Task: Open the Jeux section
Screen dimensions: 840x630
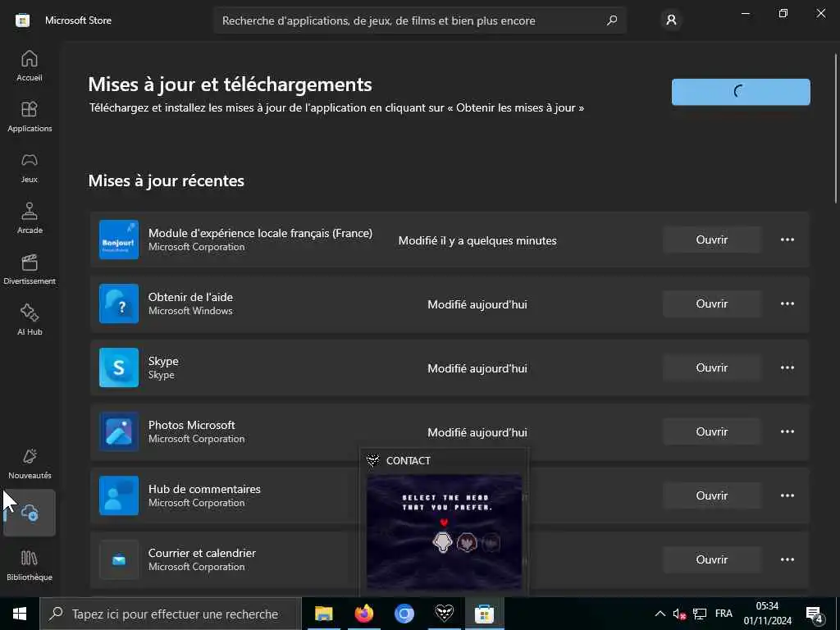Action: point(30,167)
